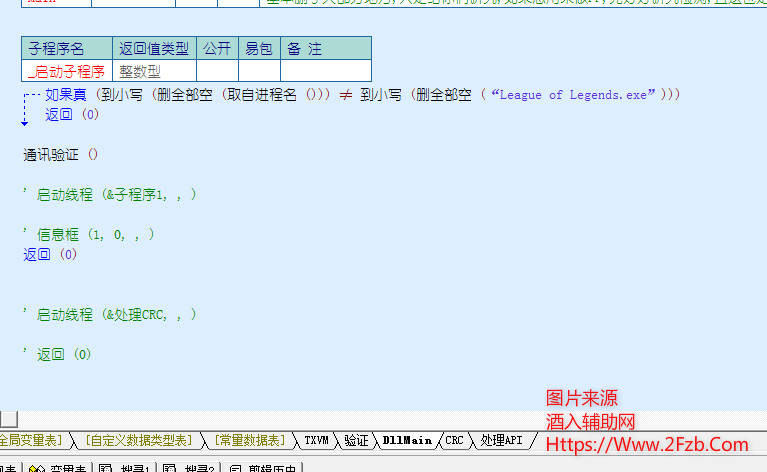Viewport: 767px width, 472px height.
Task: Click the commented 信息框 (1, 0, , ) line
Action: [89, 235]
